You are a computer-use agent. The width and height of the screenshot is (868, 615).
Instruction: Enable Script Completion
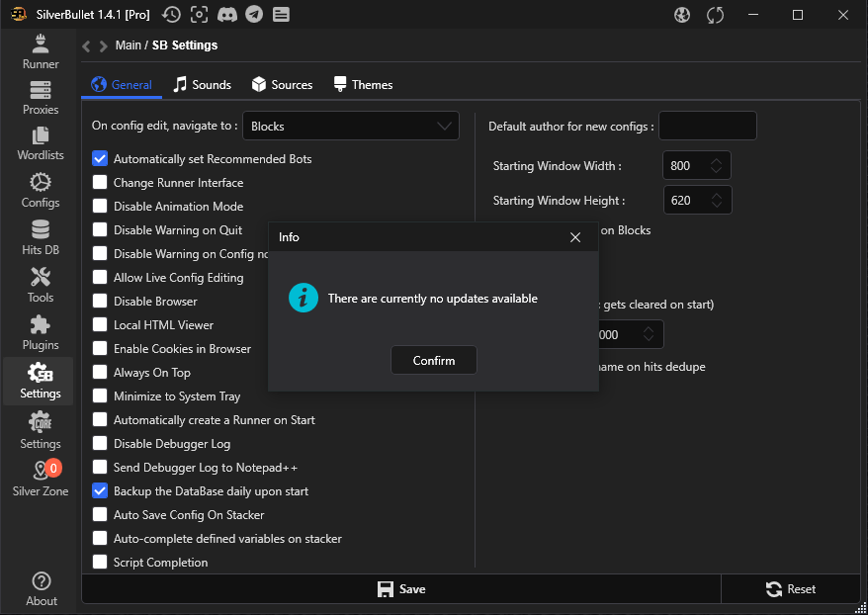coord(100,563)
